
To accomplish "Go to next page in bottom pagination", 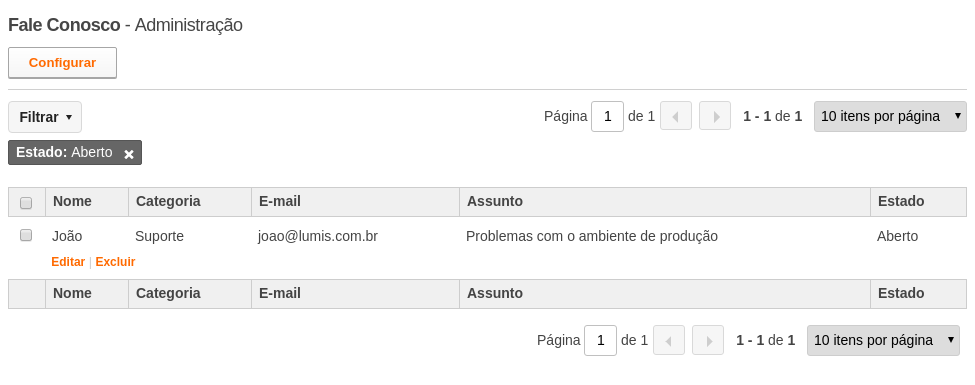I will (x=708, y=340).
